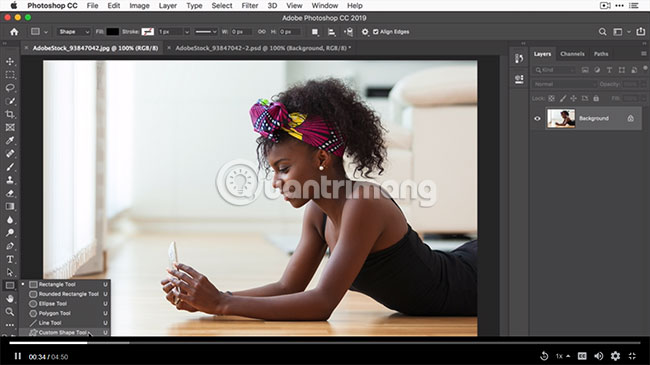
Task: Select the Healing Brush tool
Action: pyautogui.click(x=10, y=153)
